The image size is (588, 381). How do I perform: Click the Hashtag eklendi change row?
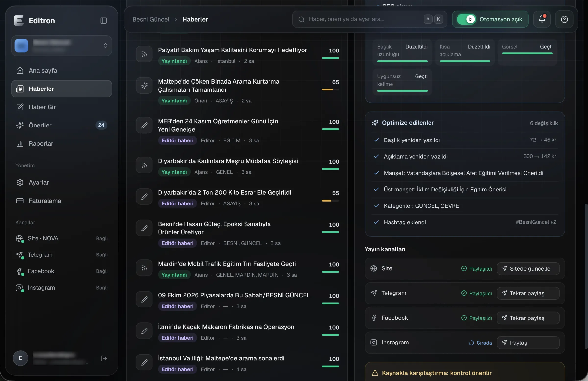click(x=465, y=222)
